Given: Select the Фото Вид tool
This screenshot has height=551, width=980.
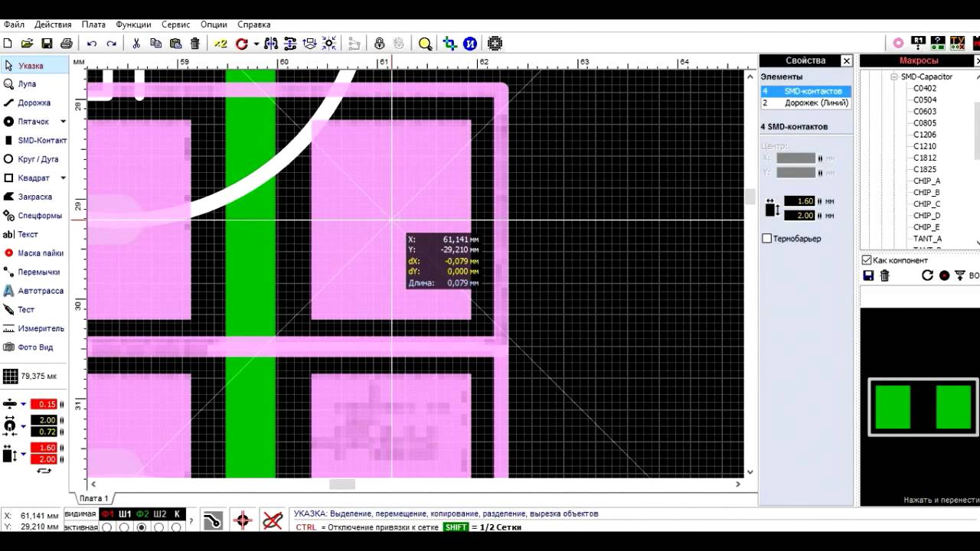Looking at the screenshot, I should pyautogui.click(x=34, y=347).
